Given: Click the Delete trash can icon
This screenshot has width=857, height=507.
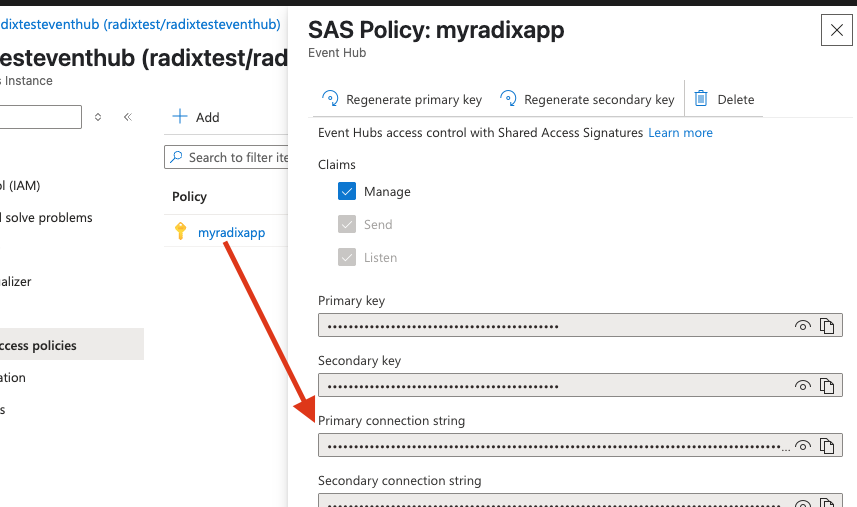Looking at the screenshot, I should coord(701,99).
